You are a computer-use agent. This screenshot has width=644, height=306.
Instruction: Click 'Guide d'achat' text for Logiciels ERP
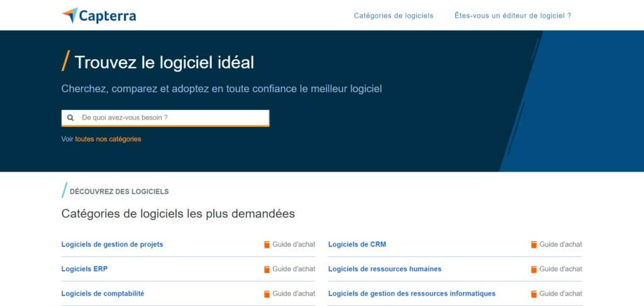(294, 269)
